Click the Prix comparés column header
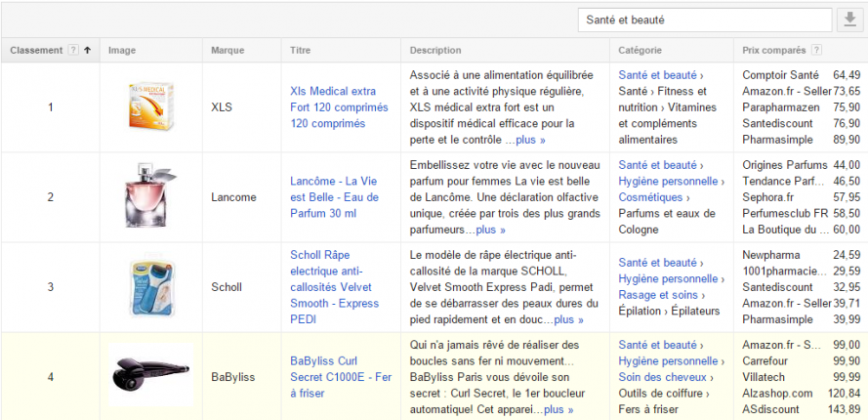 tap(774, 50)
